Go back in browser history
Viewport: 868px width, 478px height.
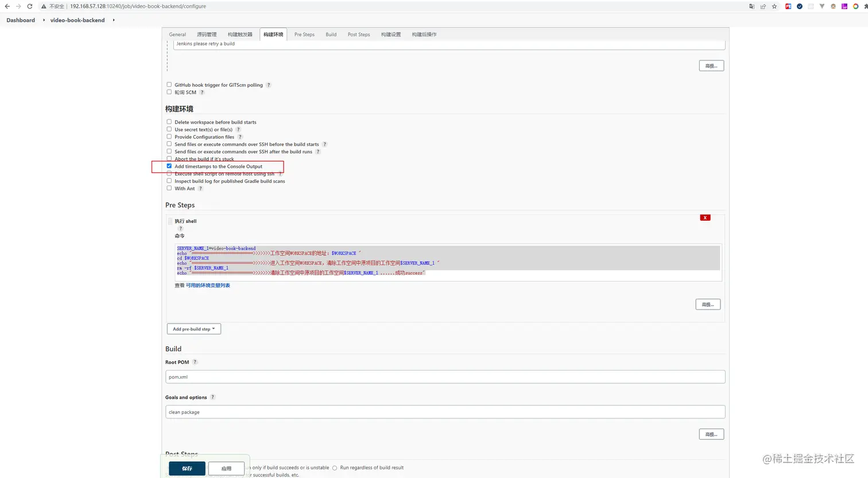pos(7,6)
